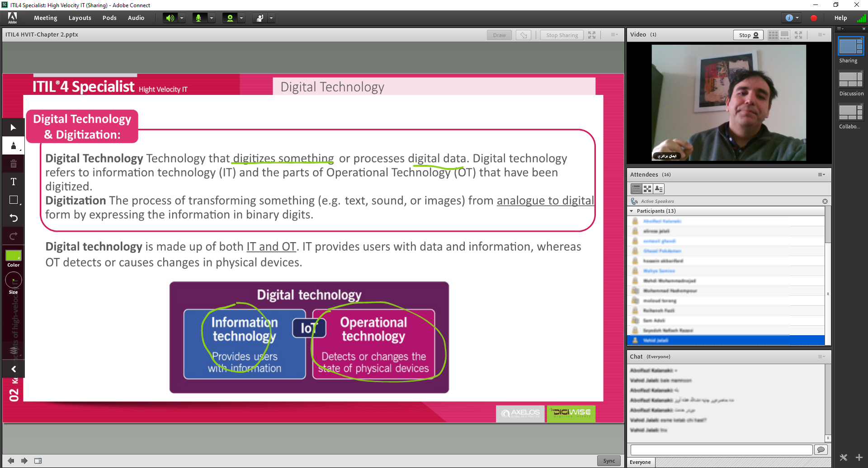Image resolution: width=868 pixels, height=468 pixels.
Task: Make the Video pod full screen
Action: point(798,35)
